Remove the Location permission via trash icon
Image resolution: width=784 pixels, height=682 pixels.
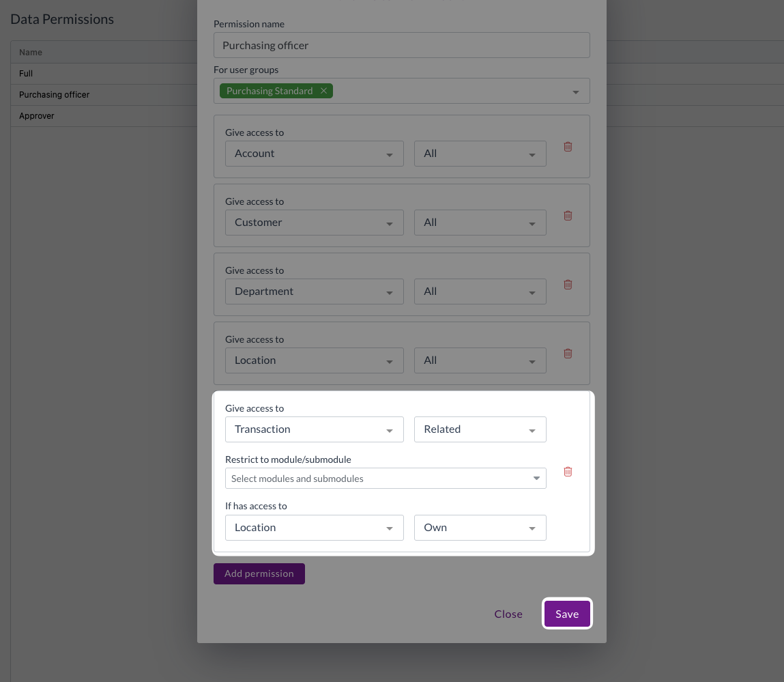(x=567, y=354)
